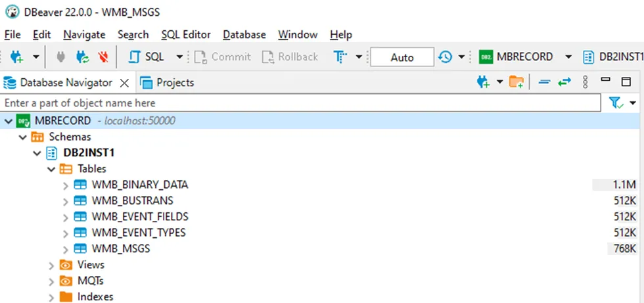644x303 pixels.
Task: Click the Reconnect plug icon
Action: pyautogui.click(x=83, y=57)
